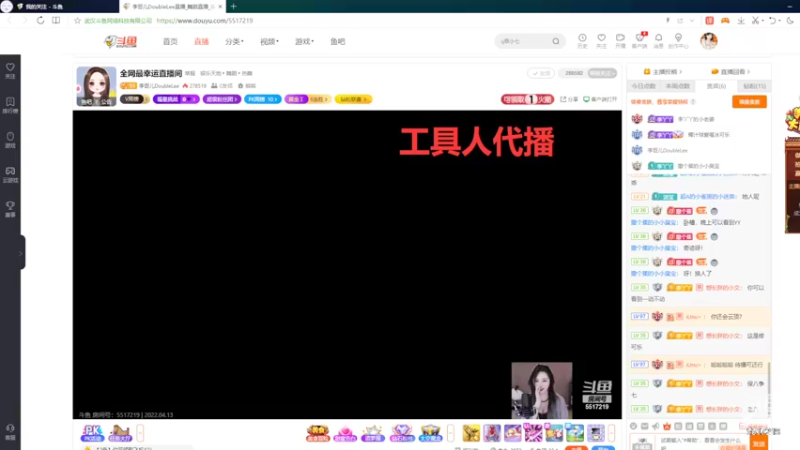
Task: Send the golden first gift icon
Action: click(471, 433)
